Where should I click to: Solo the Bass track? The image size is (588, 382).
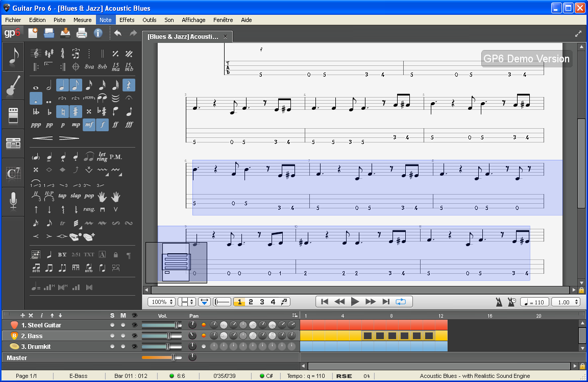point(112,336)
